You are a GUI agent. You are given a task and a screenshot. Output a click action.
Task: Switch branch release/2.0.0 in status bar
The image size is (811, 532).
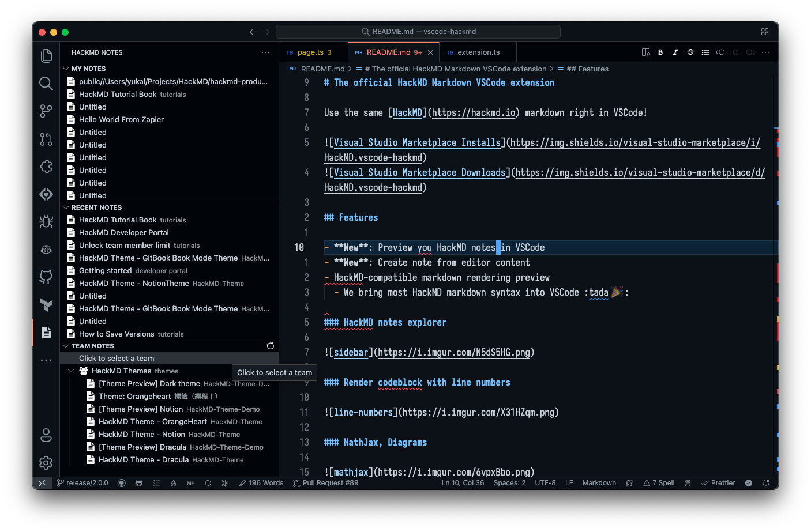click(x=82, y=483)
